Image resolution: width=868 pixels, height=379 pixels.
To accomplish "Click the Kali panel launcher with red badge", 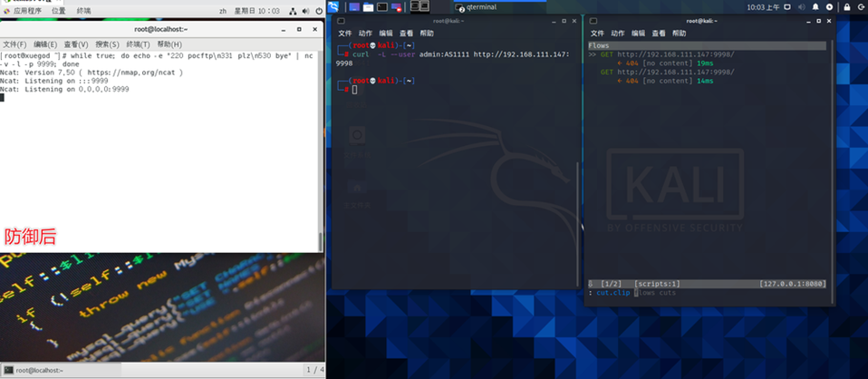I will click(x=396, y=7).
